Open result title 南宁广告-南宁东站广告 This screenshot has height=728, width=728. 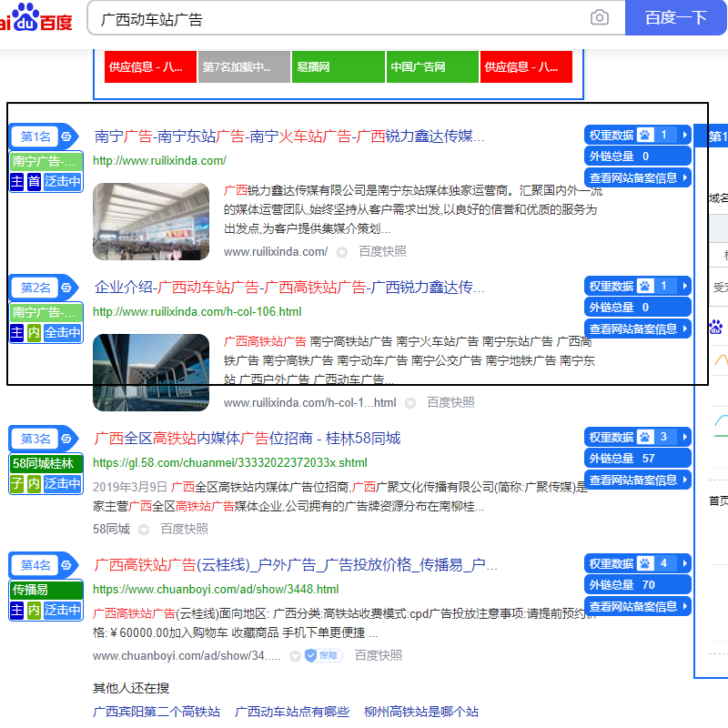289,136
